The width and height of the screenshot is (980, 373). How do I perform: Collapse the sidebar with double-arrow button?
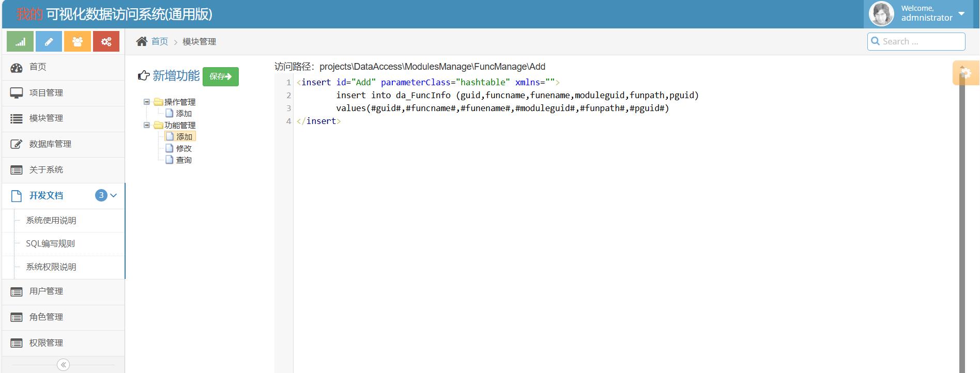(63, 365)
